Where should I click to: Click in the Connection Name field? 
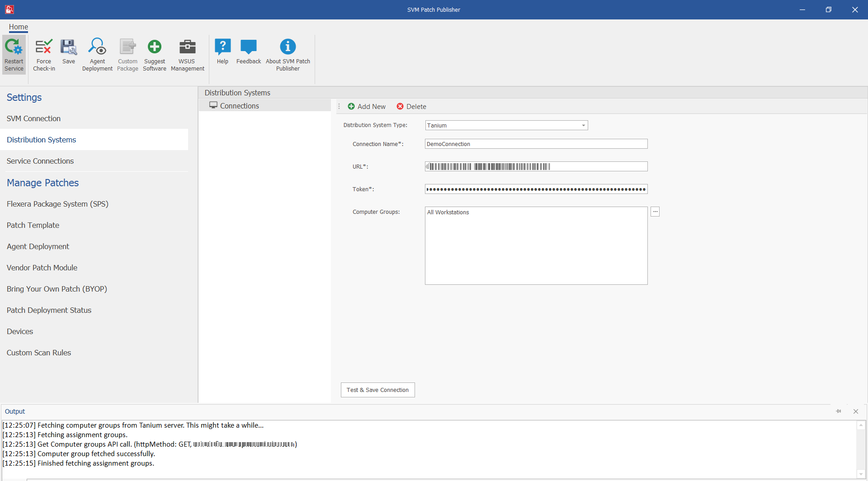536,144
